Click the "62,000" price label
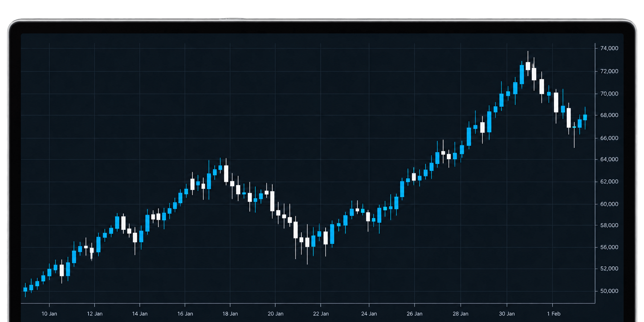Viewport: 644px width, 322px height. pos(609,182)
